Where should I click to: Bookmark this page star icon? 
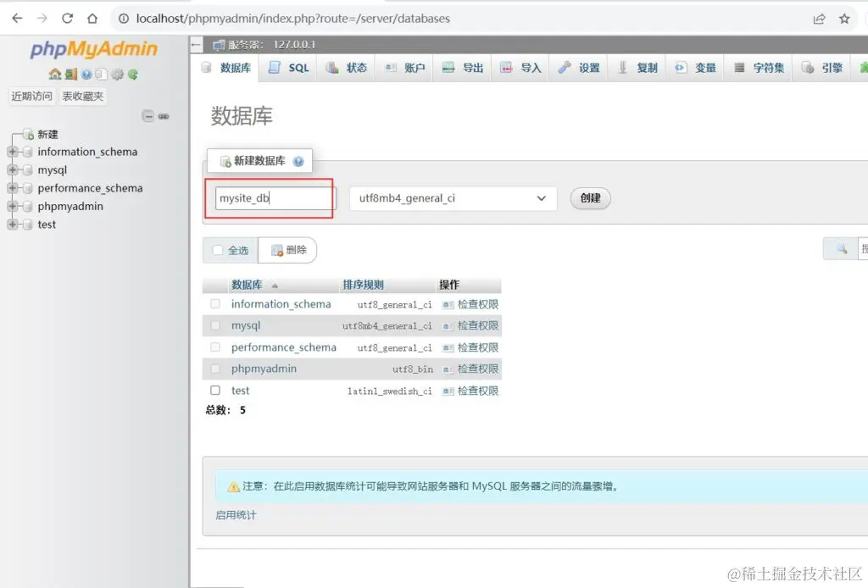point(844,19)
